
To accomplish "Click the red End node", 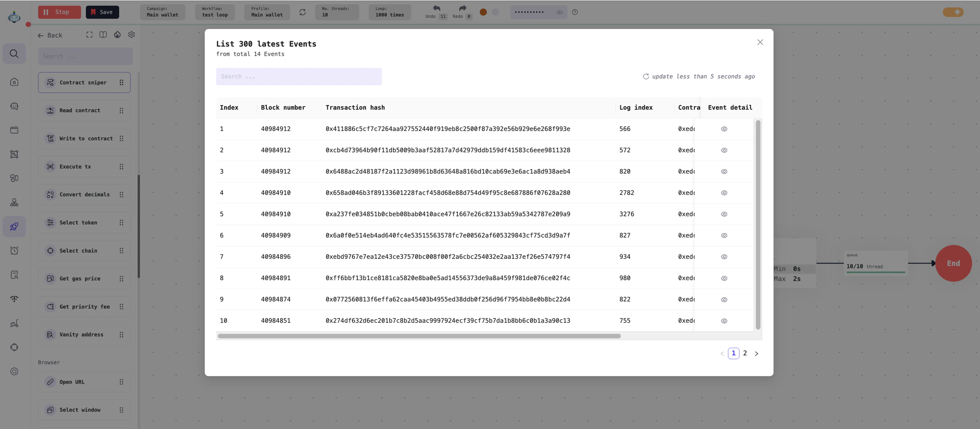I will (953, 263).
